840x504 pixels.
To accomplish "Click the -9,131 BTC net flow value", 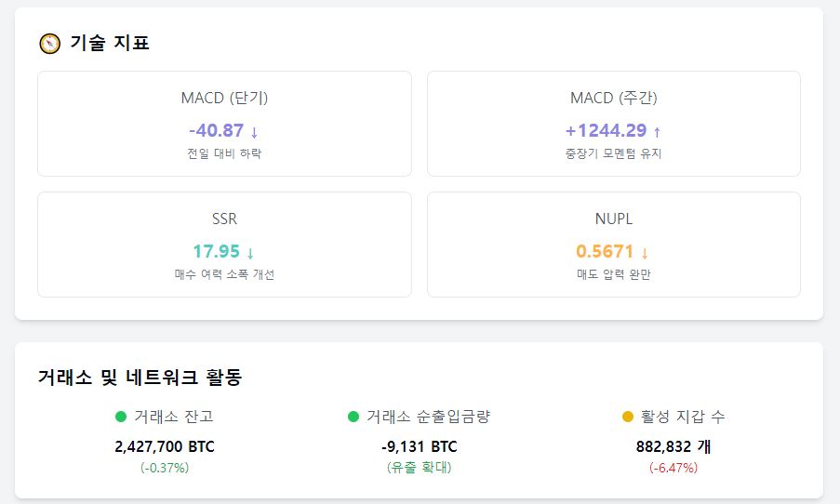I will point(420,446).
